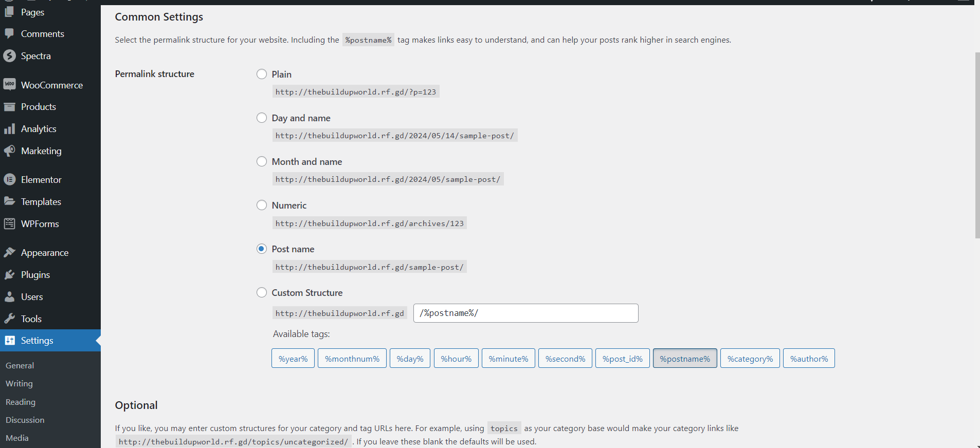
Task: Insert the %second% tag
Action: coord(565,359)
